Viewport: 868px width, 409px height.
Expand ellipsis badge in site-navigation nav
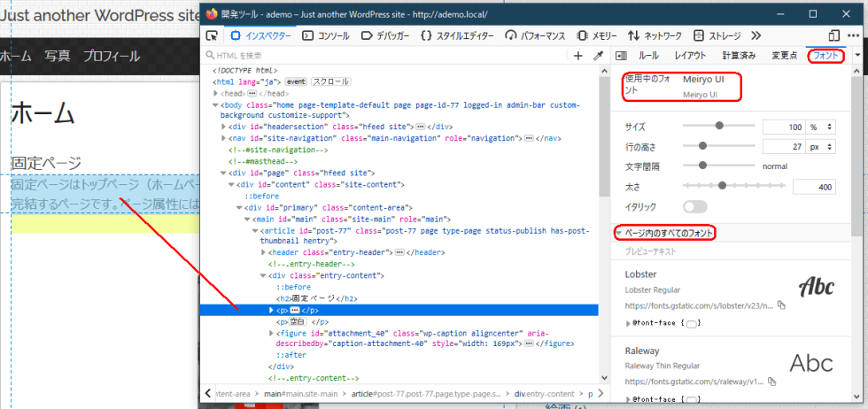(529, 138)
